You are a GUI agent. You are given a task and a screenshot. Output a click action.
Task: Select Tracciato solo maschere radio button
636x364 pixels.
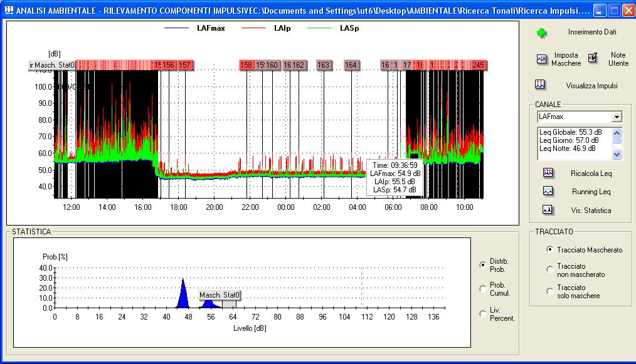[x=549, y=291]
